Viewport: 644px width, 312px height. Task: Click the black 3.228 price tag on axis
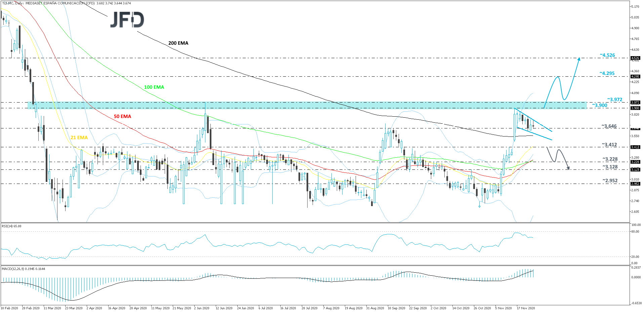click(635, 162)
